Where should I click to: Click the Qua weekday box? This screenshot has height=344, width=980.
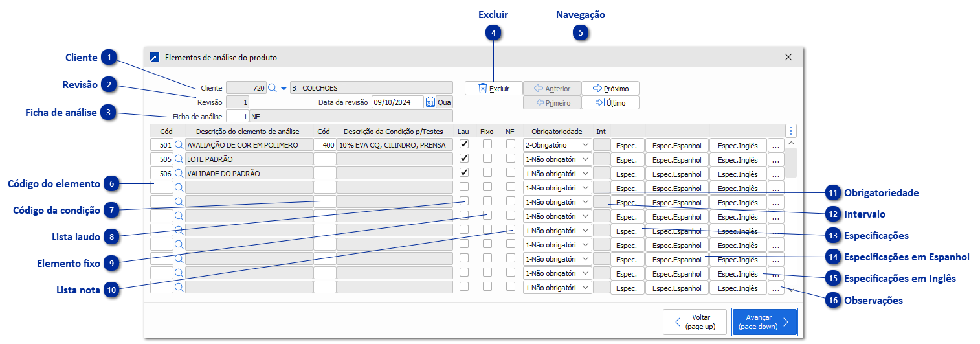444,102
